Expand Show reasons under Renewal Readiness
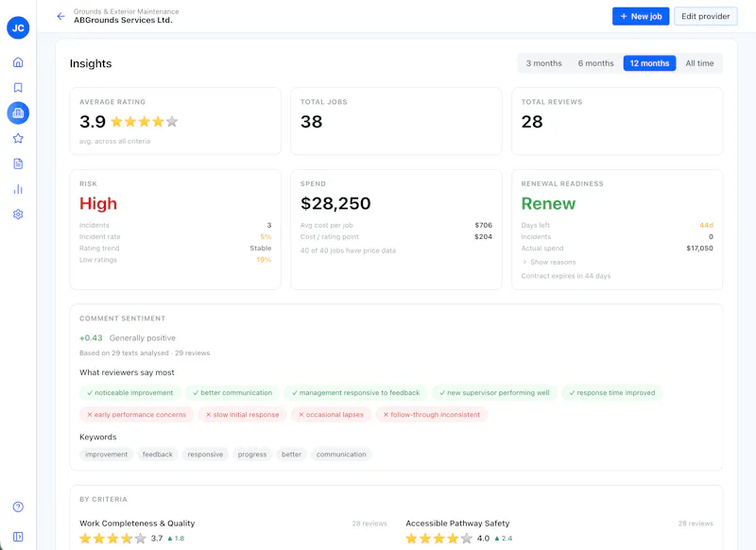756x550 pixels. (x=549, y=262)
